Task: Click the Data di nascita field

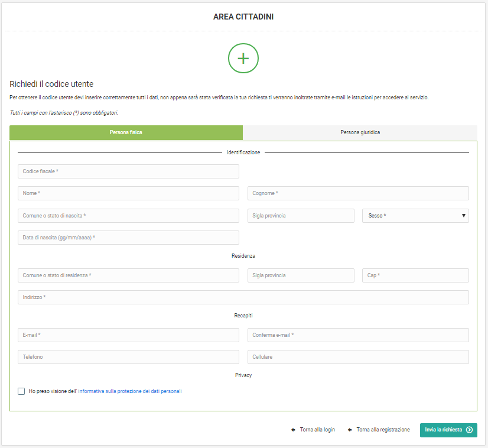Action: point(128,238)
